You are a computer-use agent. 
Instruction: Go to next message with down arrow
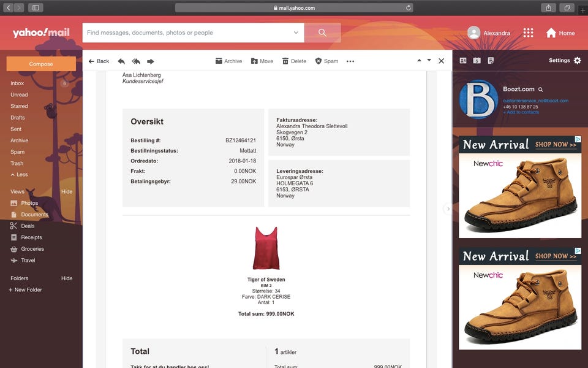pos(429,60)
